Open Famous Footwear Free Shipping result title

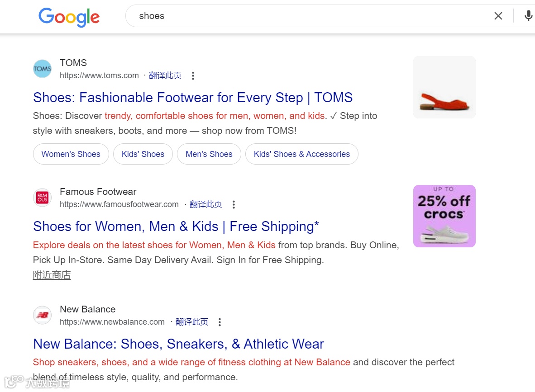(x=176, y=227)
